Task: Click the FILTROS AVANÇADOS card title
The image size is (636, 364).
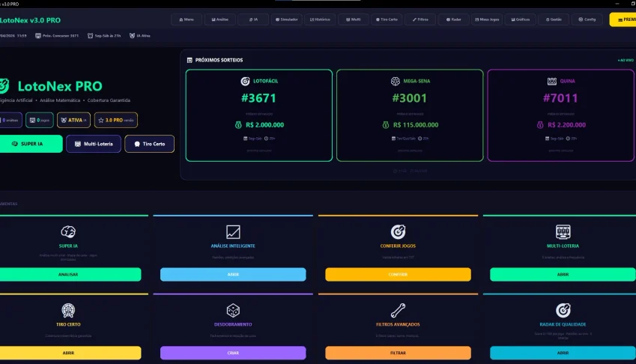Action: (x=398, y=324)
